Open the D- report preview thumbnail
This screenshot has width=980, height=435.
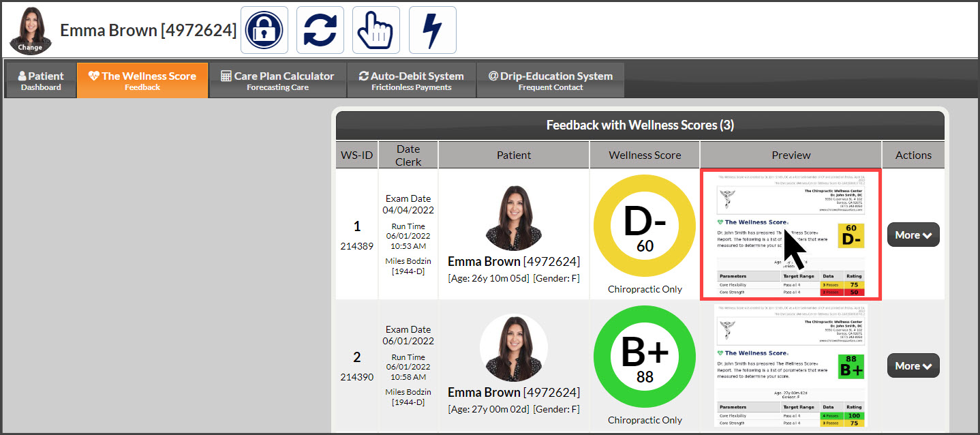791,235
